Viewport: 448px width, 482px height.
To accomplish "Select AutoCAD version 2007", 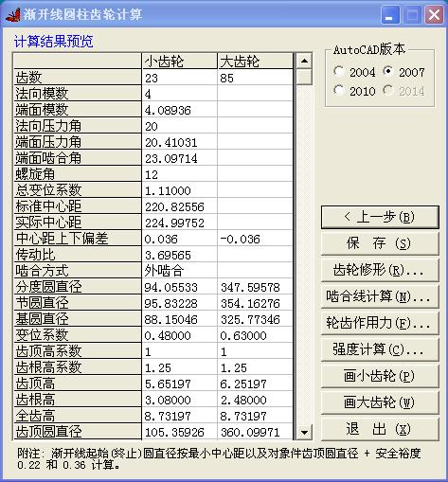I will (388, 72).
